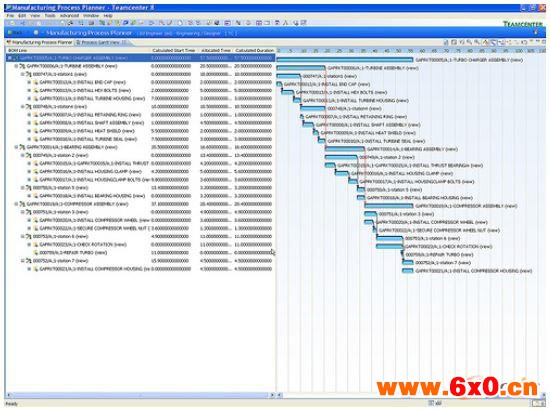Screen dimensions: 550x410
Task: Click the TURBO CHARGER ASSEMBLY Gantt bar
Action: click(x=344, y=60)
